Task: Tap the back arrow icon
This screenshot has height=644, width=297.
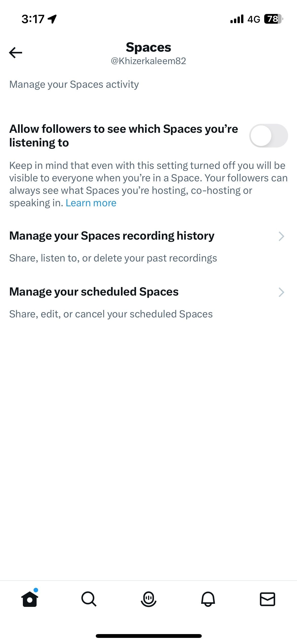Action: point(15,53)
